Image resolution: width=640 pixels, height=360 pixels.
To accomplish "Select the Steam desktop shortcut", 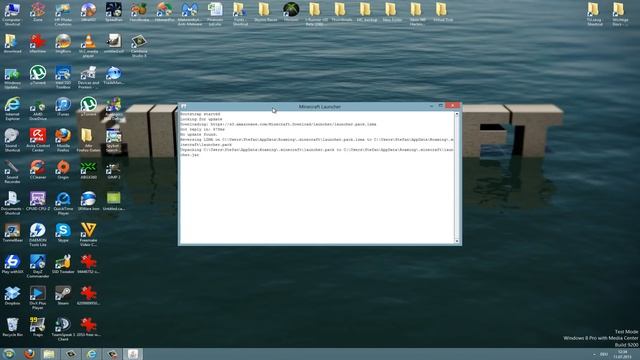I will tap(63, 296).
